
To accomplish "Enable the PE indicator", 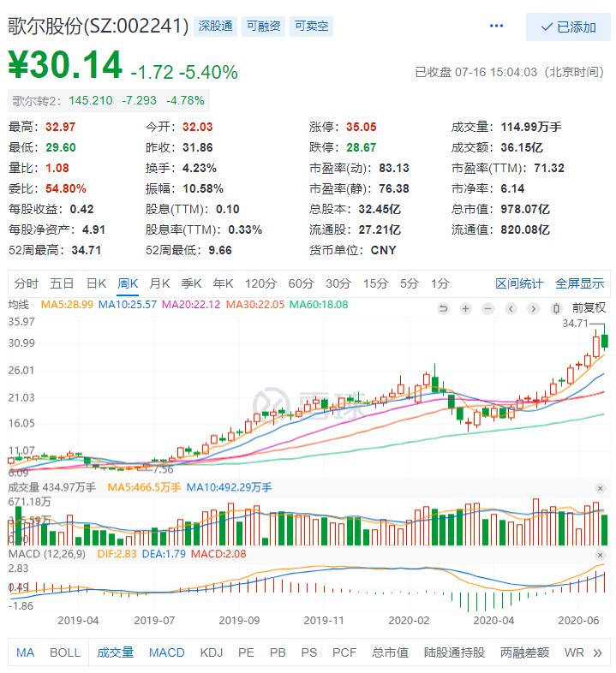I will coord(246,652).
